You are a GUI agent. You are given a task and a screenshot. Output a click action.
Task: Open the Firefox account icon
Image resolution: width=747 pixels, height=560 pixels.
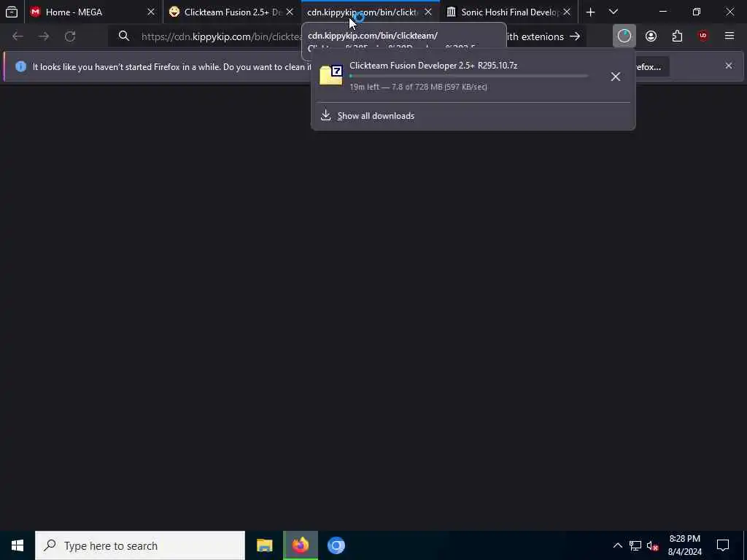tap(651, 36)
